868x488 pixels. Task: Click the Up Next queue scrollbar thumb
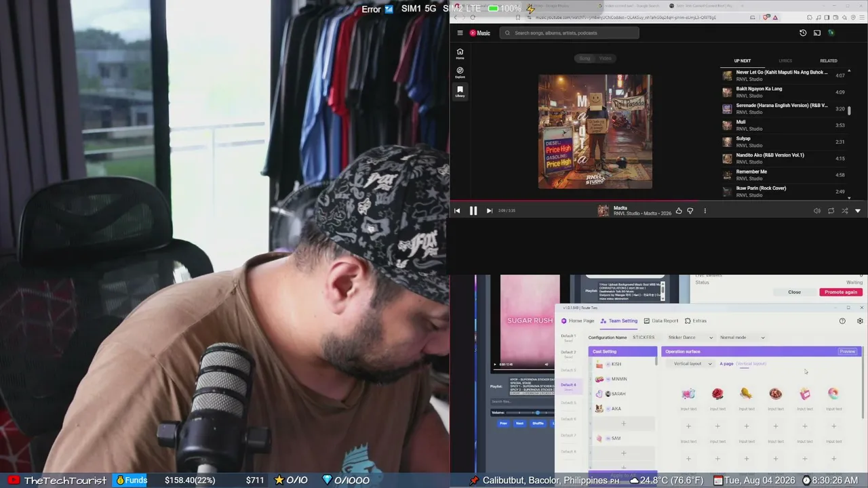point(849,110)
